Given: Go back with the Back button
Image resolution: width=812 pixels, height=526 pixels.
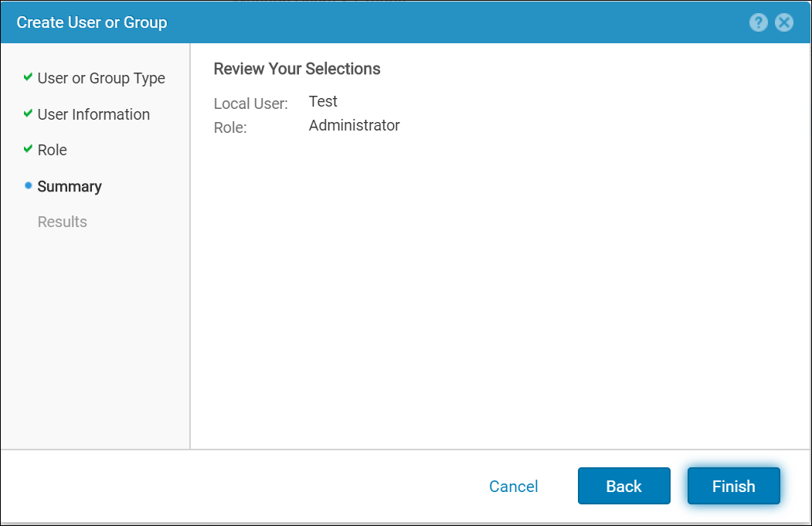Looking at the screenshot, I should click(x=623, y=486).
